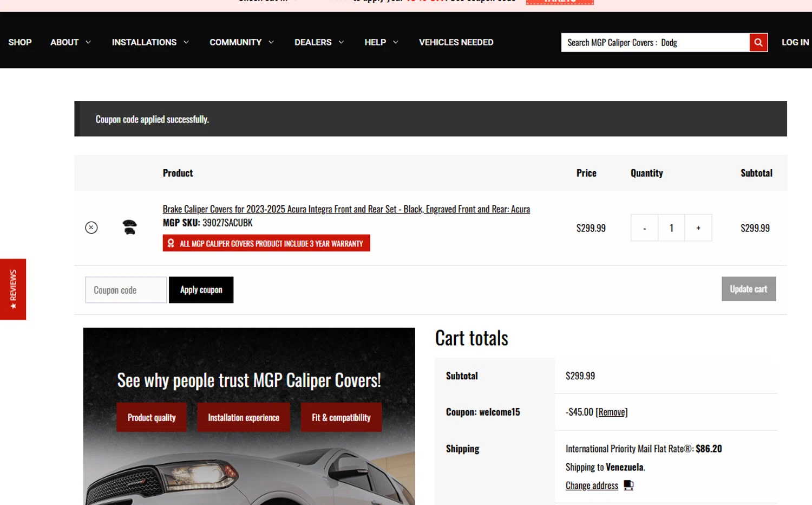
Task: Click the Product column header
Action: (178, 173)
